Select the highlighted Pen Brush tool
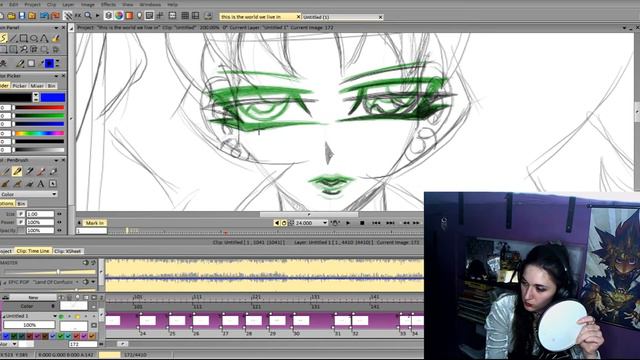 click(x=17, y=171)
